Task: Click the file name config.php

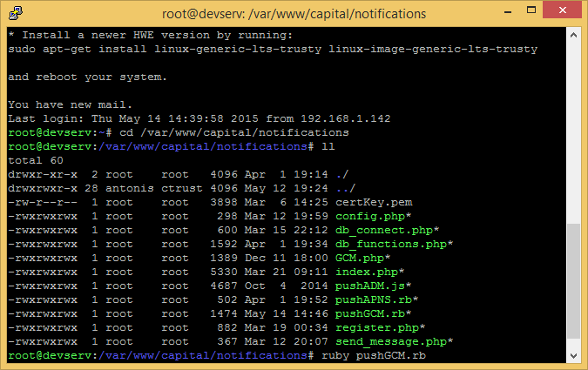Action: (370, 216)
